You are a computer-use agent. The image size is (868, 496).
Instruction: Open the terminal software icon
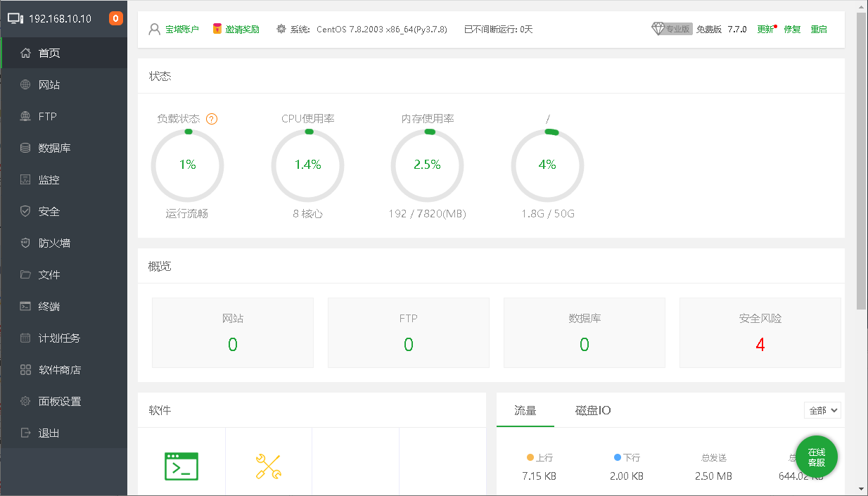(x=181, y=466)
